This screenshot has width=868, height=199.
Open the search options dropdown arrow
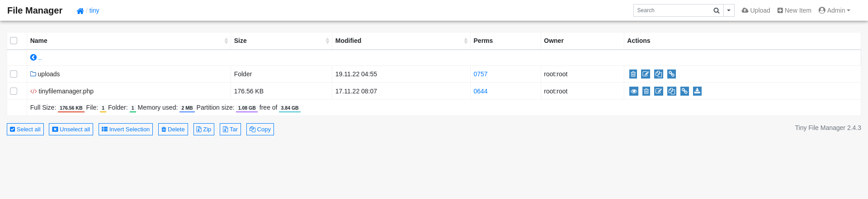729,10
